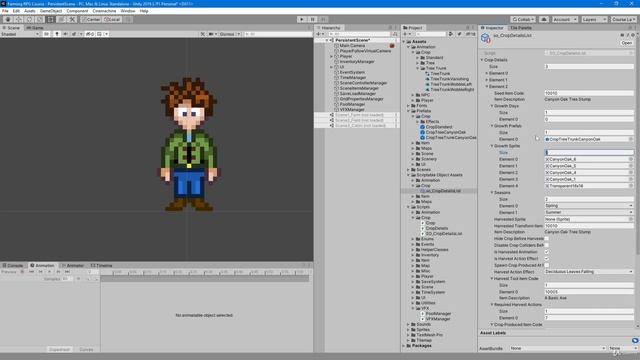640x360 pixels.
Task: Expand the Sounds folder in Project
Action: click(x=408, y=324)
